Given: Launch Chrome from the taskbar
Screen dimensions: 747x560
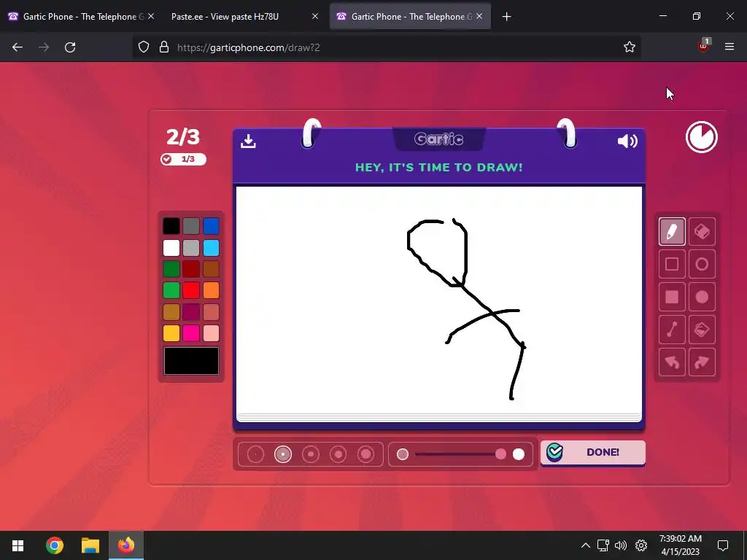Looking at the screenshot, I should coord(54,545).
